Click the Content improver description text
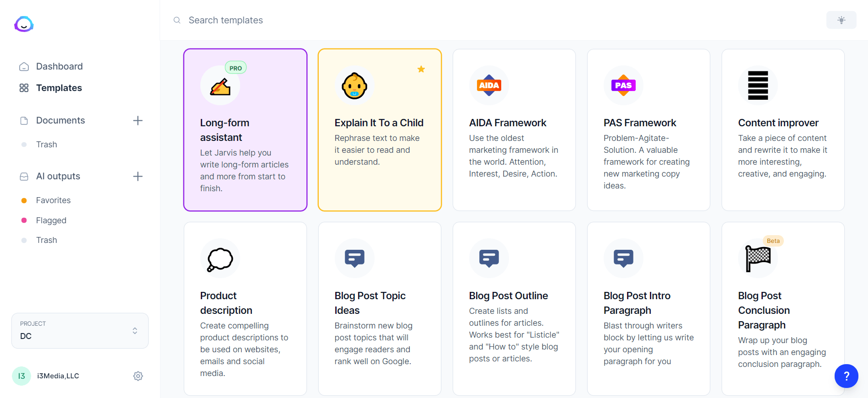868x398 pixels. pyautogui.click(x=782, y=156)
